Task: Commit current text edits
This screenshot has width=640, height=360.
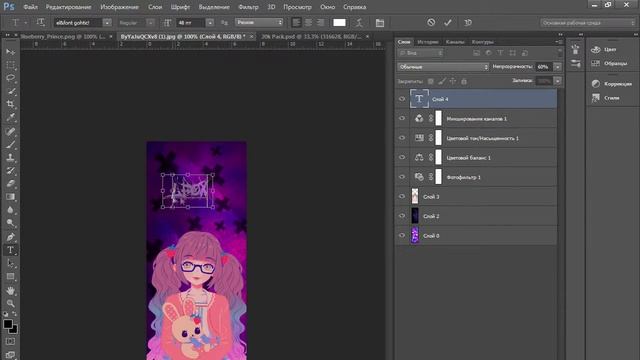Action: [448, 22]
